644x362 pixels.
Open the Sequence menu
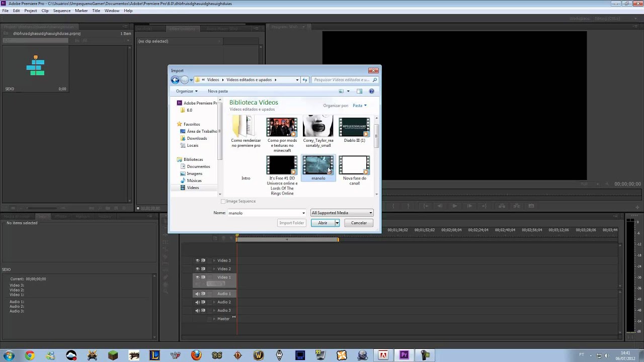[62, 11]
